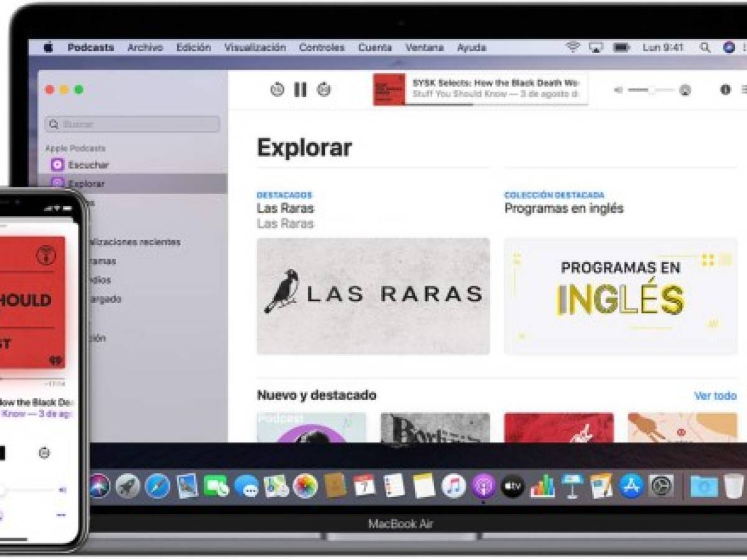Open AirPlay audio output selector in toolbar

click(685, 90)
